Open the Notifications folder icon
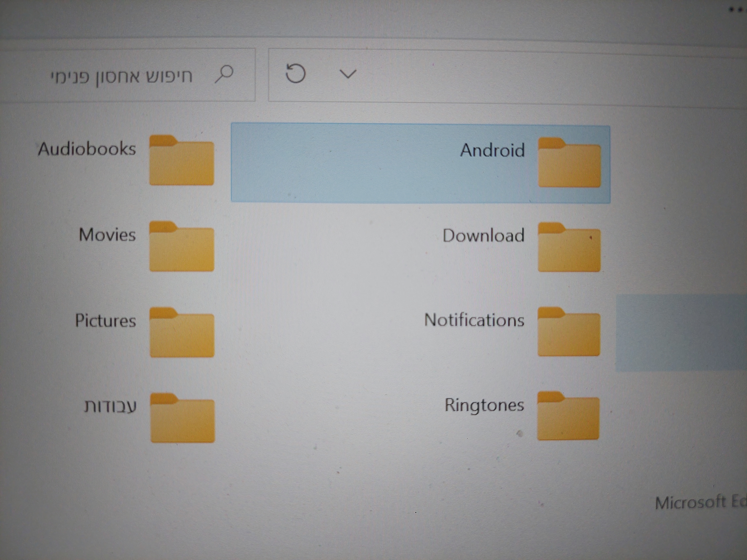747x560 pixels. [569, 332]
